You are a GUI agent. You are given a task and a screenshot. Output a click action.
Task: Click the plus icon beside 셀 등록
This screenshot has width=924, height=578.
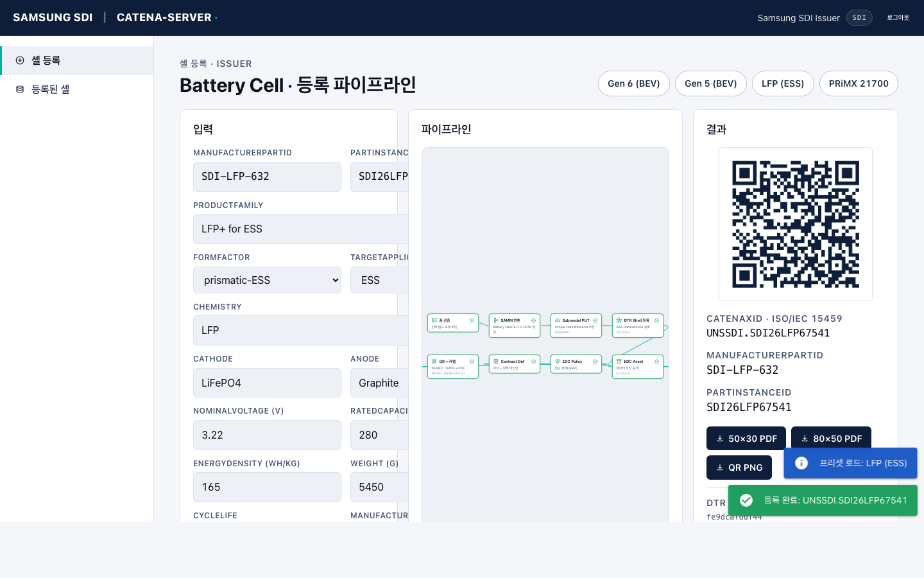[20, 60]
